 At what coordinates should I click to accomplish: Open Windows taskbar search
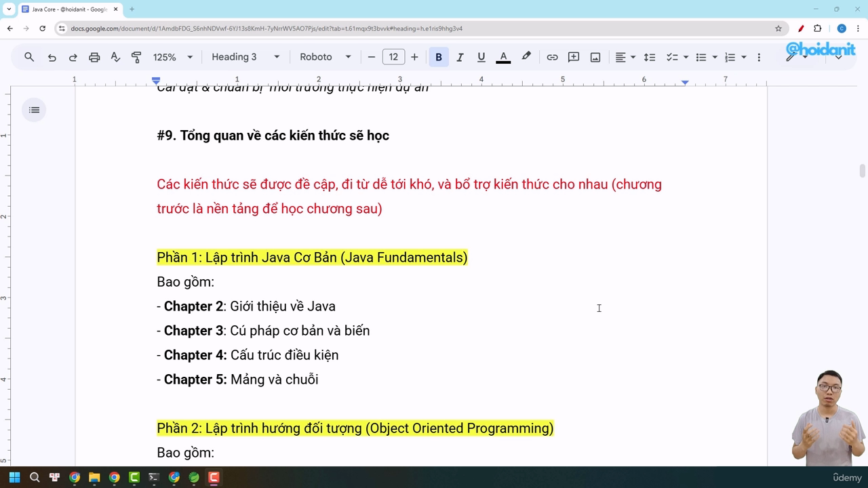point(35,477)
